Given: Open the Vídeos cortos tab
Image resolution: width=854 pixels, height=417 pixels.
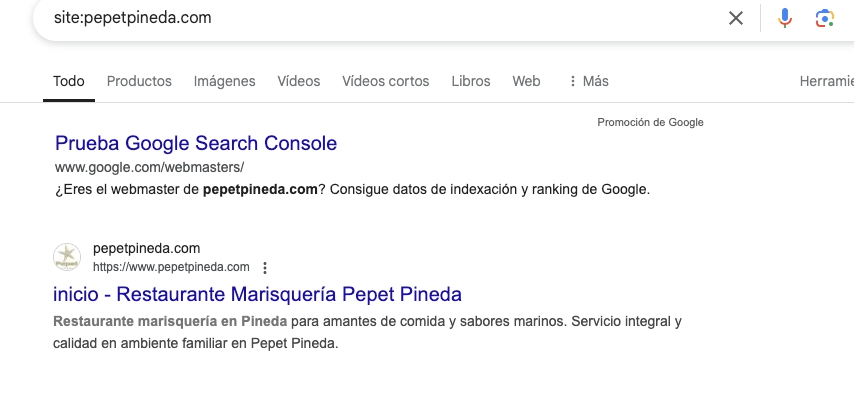Looking at the screenshot, I should (x=386, y=81).
